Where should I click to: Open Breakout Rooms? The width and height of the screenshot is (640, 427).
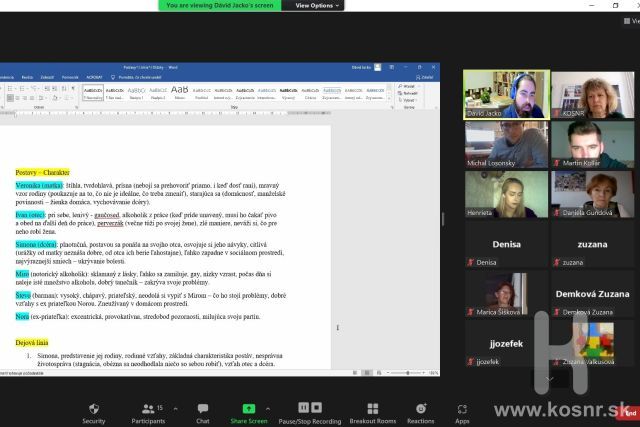coord(372,409)
